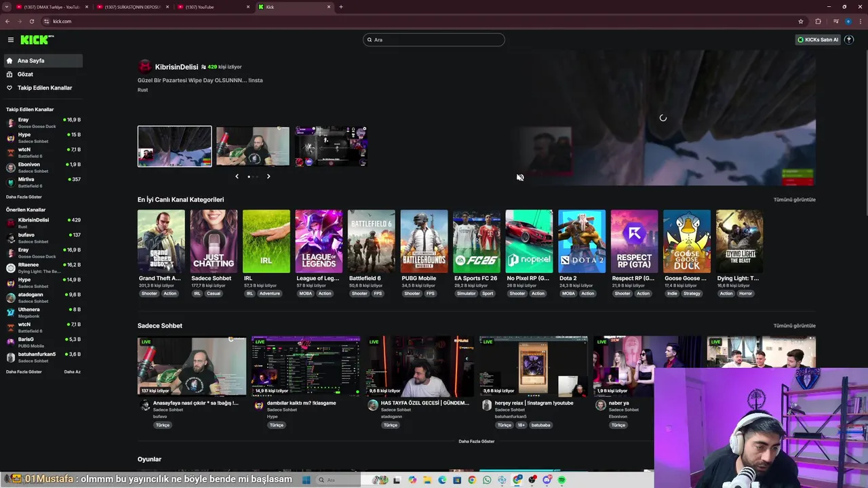Open RRaenee recommended channel
Screen dimensions: 868x488
[43, 268]
